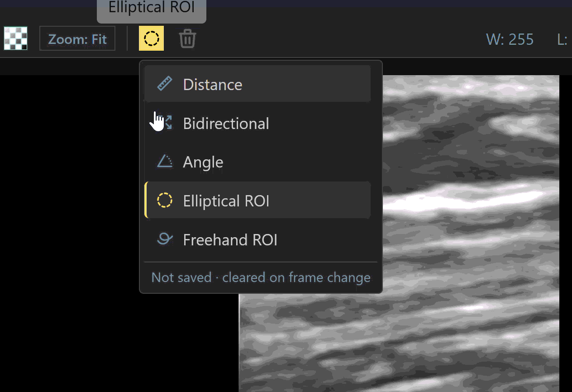Choose the Distance menu entry label

pyautogui.click(x=213, y=85)
